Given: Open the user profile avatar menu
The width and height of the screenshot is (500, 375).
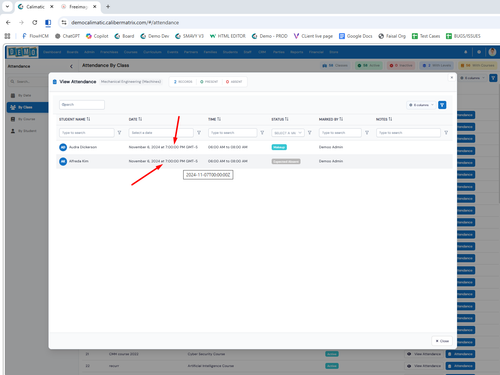Looking at the screenshot, I should tap(492, 52).
